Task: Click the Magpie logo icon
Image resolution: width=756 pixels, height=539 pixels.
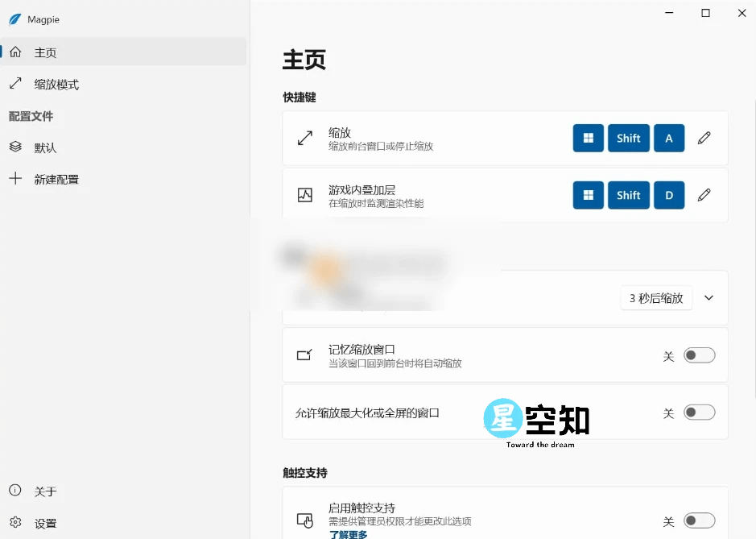Action: click(15, 19)
